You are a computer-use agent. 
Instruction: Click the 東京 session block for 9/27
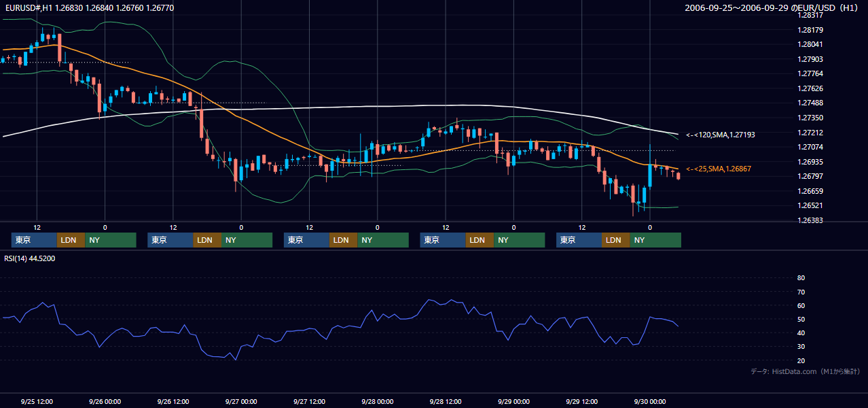pos(306,240)
